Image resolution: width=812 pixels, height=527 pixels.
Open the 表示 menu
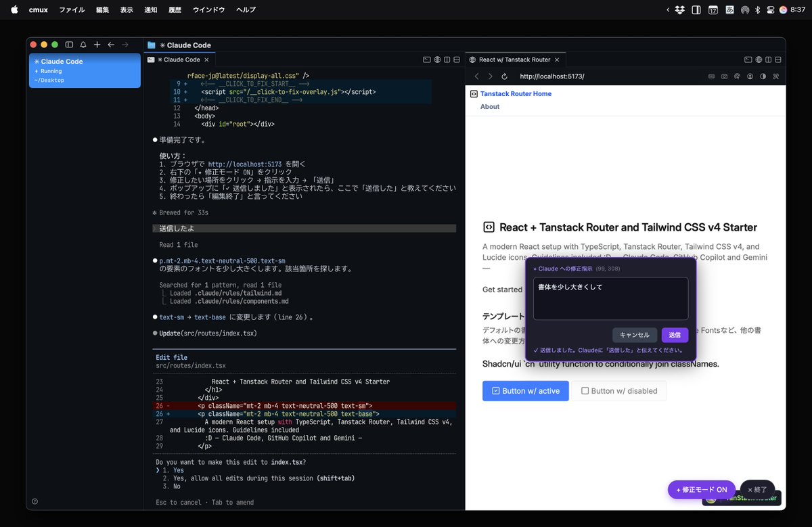tap(127, 9)
